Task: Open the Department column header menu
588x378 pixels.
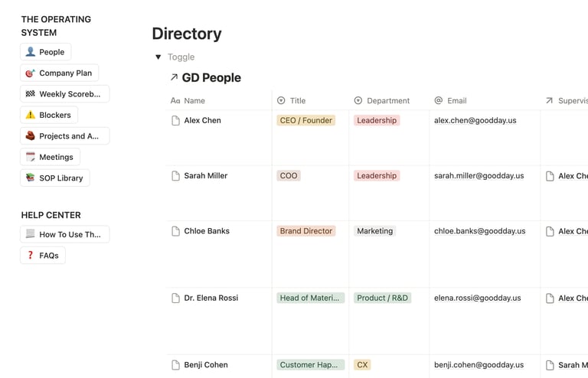Action: 387,100
